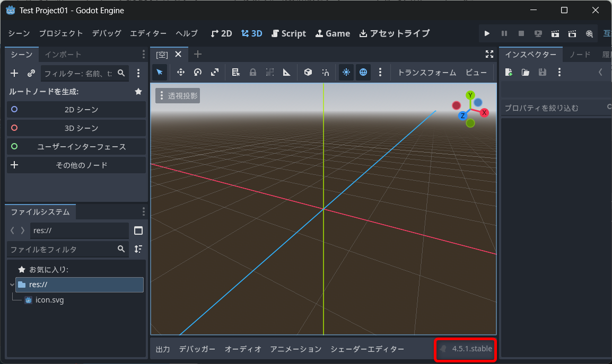
Task: Create a ユーザーインターフェース root node
Action: tap(76, 147)
